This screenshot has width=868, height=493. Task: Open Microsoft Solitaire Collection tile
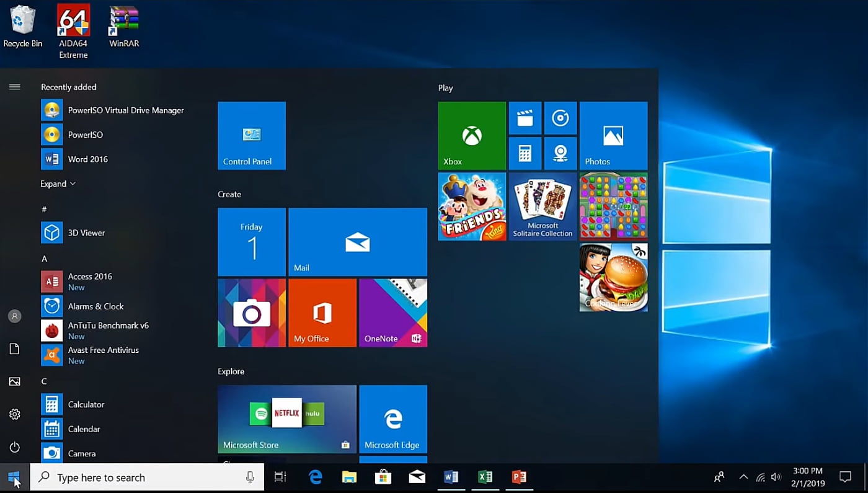point(542,207)
